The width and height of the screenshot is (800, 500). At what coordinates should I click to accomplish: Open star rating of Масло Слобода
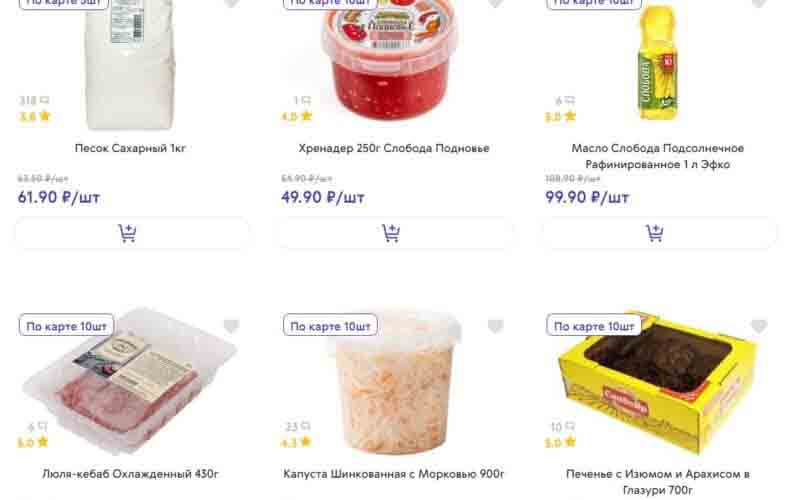[561, 116]
